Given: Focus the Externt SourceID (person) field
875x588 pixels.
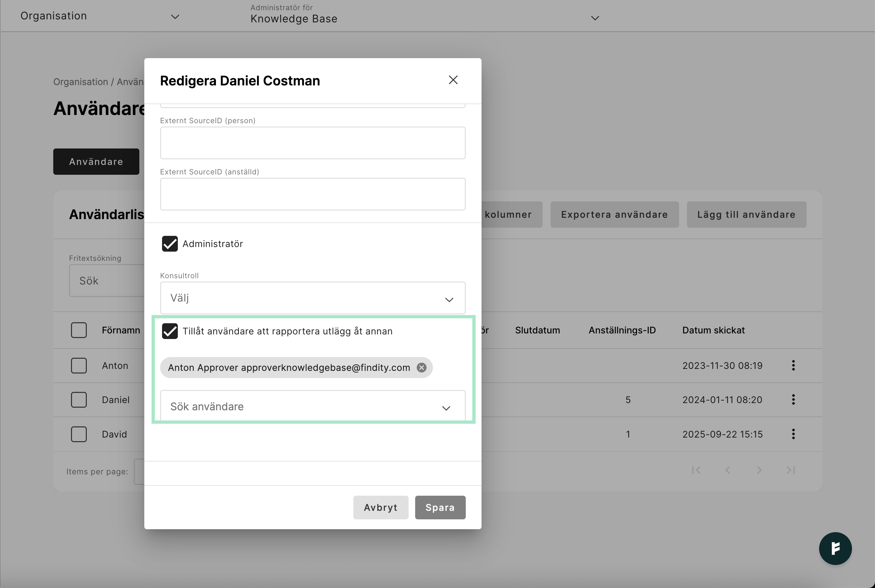Looking at the screenshot, I should [x=313, y=143].
